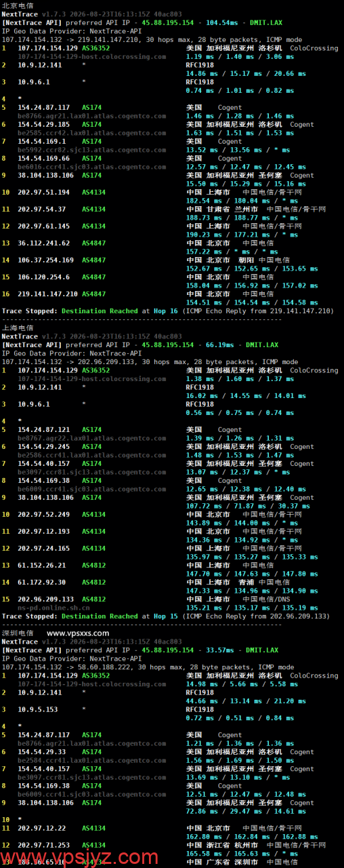Select IP 106.120.254.6 at hop 15
This screenshot has height=868, width=344.
click(43, 277)
